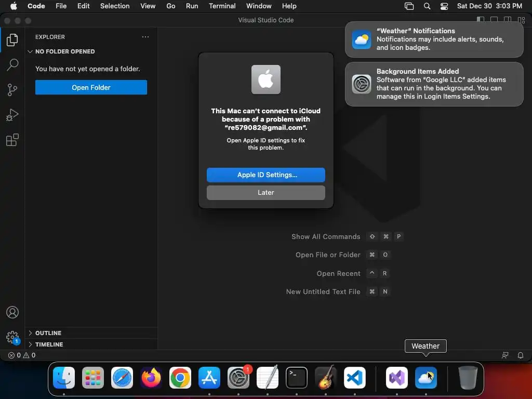Launch Google Chrome from the Dock
The width and height of the screenshot is (532, 399).
tap(180, 377)
